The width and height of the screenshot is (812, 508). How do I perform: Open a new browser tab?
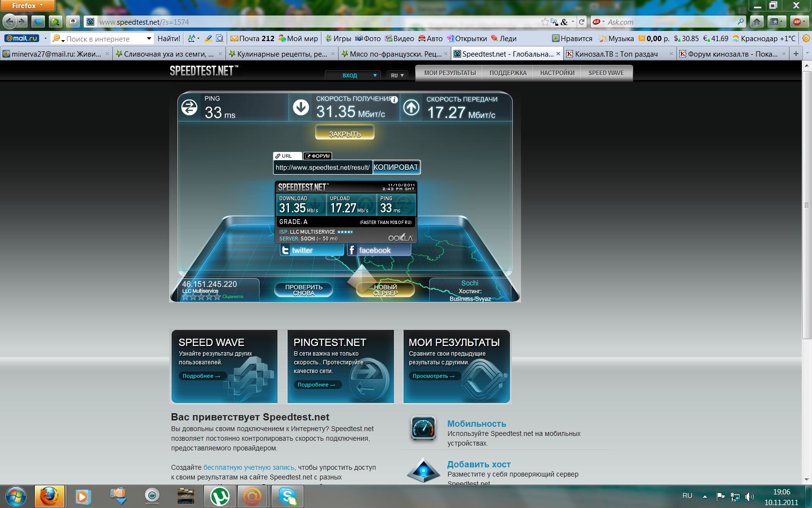pos(796,54)
